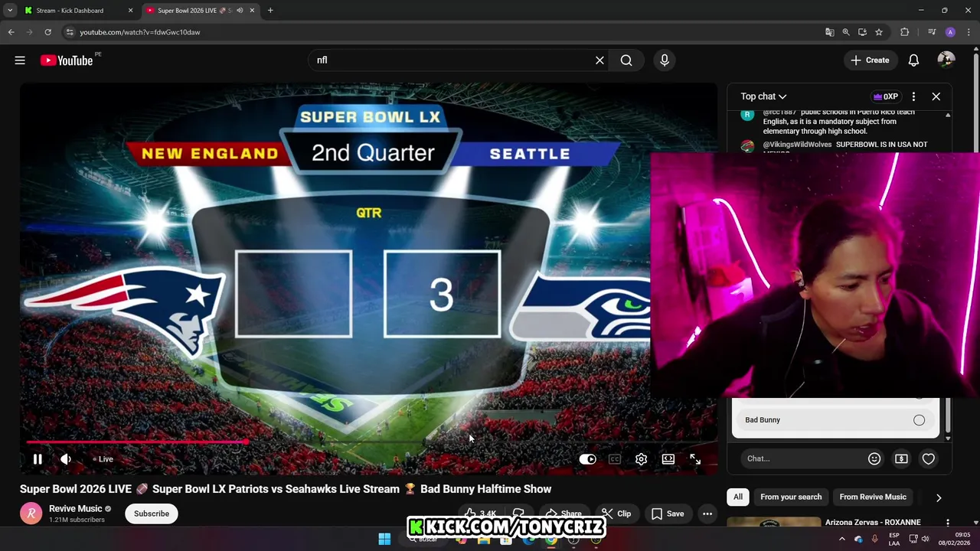Share this video
980x551 pixels.
coord(563,514)
